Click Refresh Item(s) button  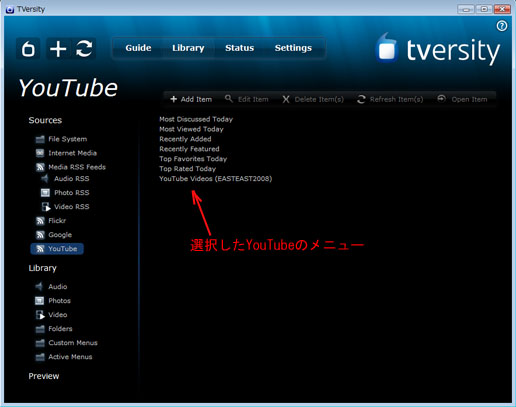pyautogui.click(x=390, y=99)
